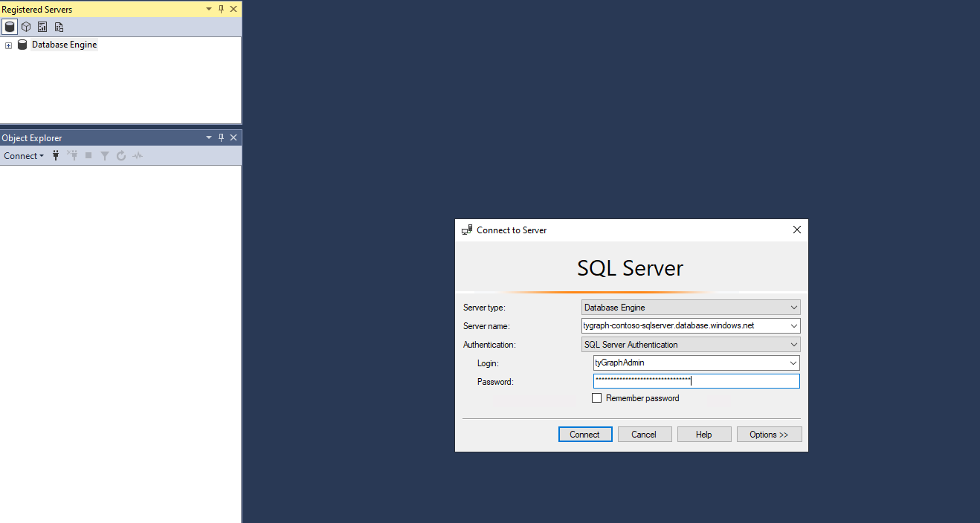
Task: Close the Connect to Server dialog
Action: pos(796,230)
